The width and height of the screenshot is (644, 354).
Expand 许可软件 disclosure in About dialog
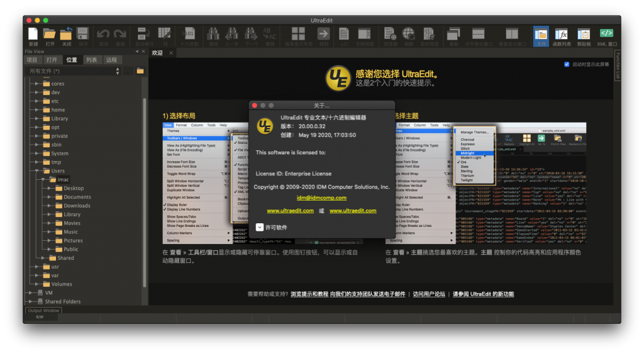tap(260, 227)
